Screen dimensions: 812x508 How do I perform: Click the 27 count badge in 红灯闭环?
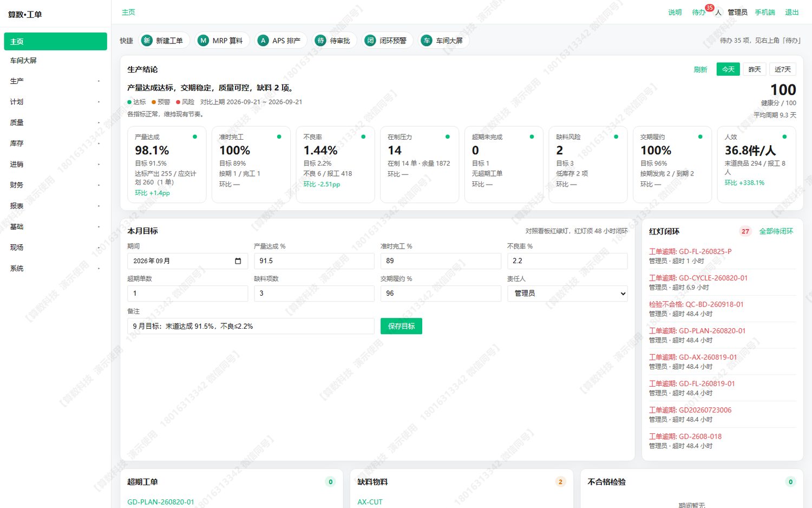click(745, 231)
